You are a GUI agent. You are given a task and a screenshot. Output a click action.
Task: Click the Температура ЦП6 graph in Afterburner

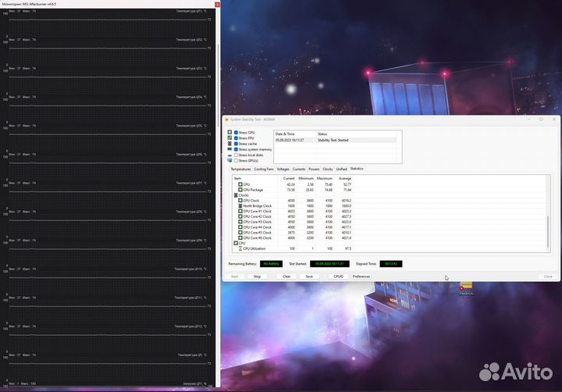coord(108,166)
